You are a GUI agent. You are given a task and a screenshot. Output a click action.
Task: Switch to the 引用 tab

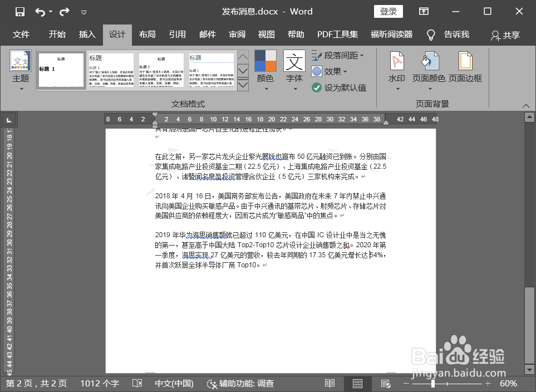[178, 35]
